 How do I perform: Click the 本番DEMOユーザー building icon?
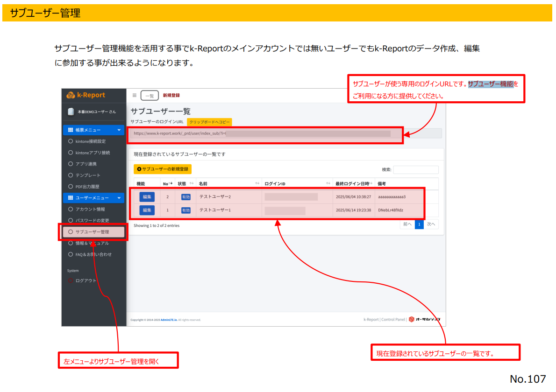tap(71, 112)
